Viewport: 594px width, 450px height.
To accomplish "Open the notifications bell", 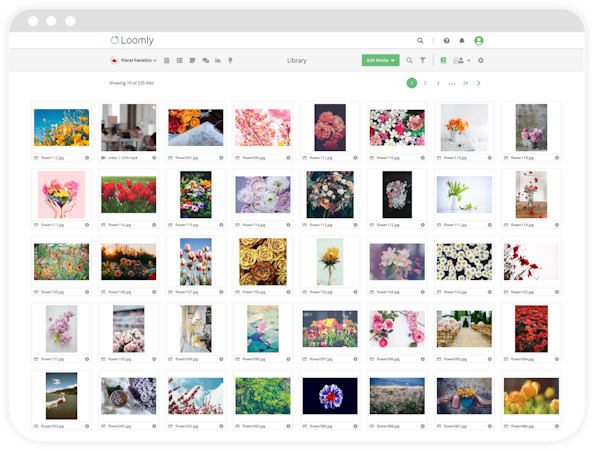I will [x=461, y=41].
